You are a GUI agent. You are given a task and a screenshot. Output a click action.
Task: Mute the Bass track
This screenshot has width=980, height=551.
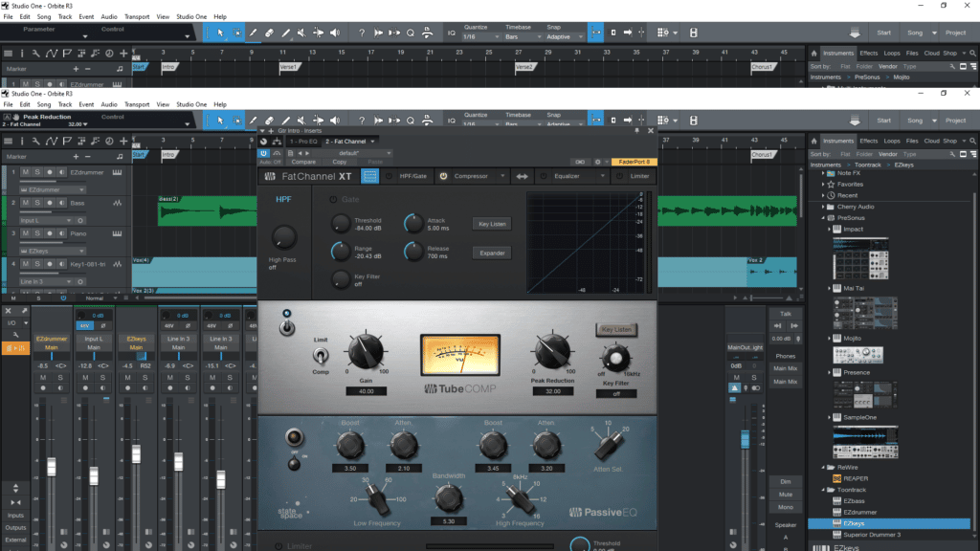click(26, 203)
